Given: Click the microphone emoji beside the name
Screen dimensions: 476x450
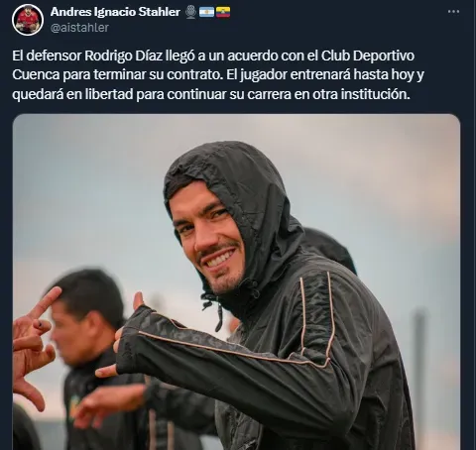Looking at the screenshot, I should [x=190, y=12].
